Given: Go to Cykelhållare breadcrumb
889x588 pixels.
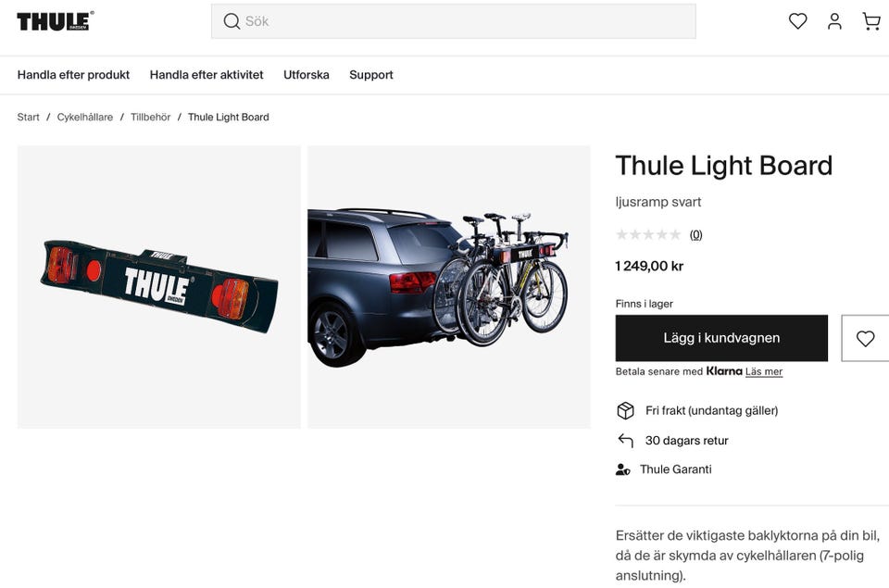Looking at the screenshot, I should 85,118.
